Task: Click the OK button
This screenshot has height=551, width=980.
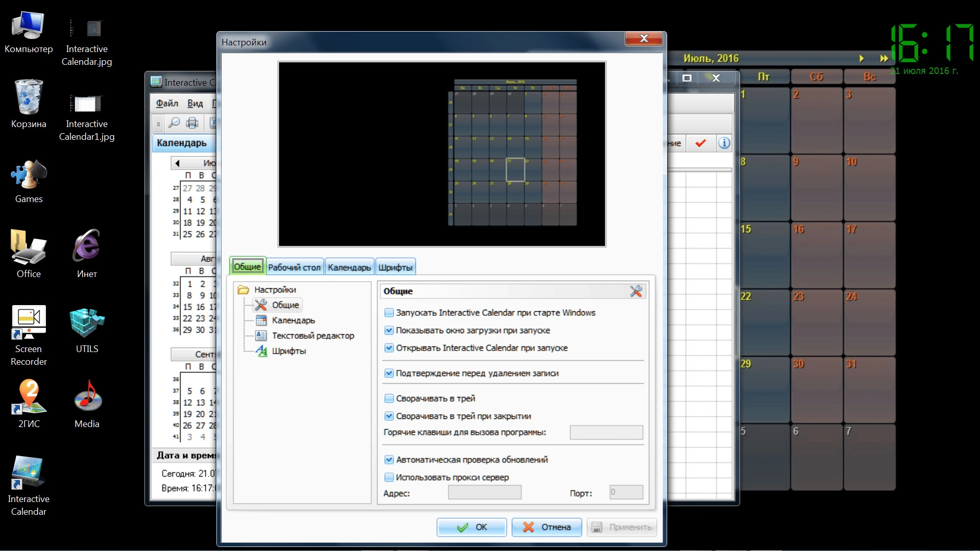Action: pos(472,528)
